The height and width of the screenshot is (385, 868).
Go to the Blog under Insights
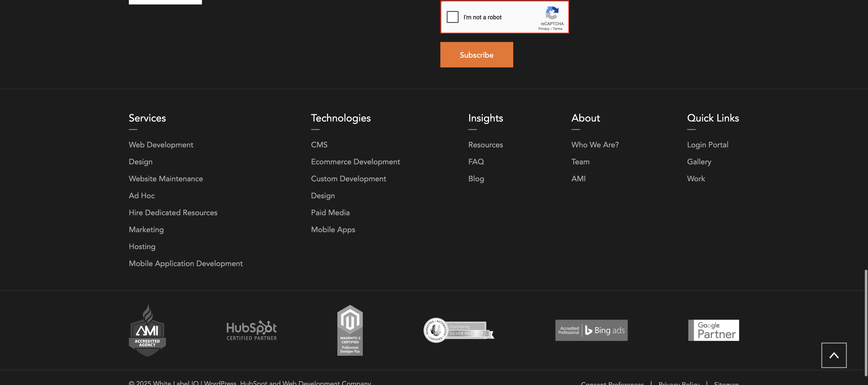[x=476, y=179]
